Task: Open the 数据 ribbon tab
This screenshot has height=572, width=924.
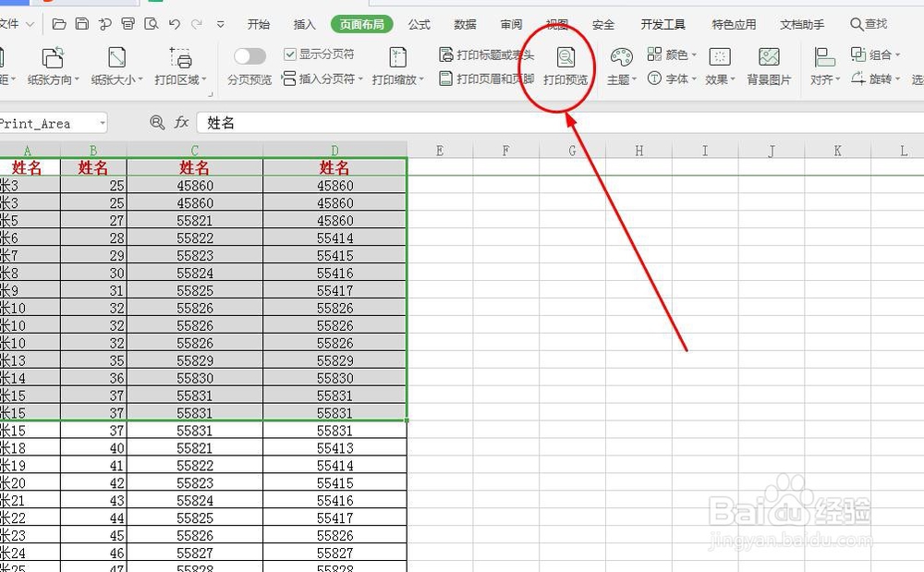Action: (465, 24)
